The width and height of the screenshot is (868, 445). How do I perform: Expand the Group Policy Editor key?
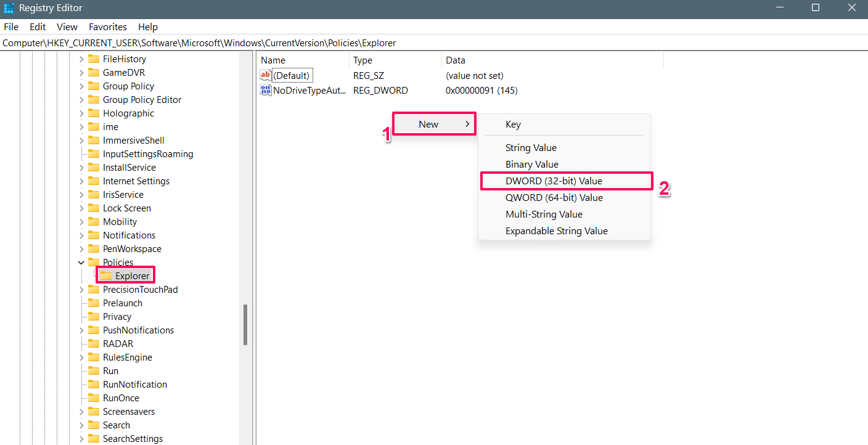(81, 100)
